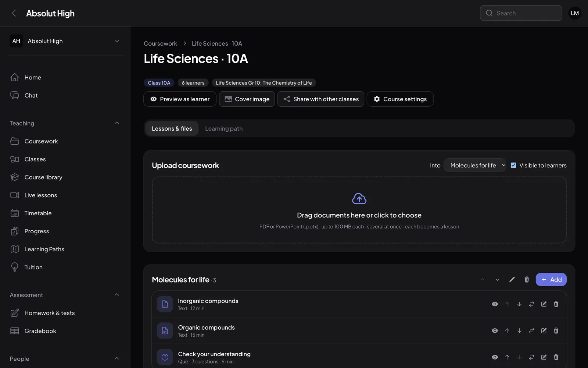Click the Search input field
Screen dimensions: 588x368
click(521, 13)
